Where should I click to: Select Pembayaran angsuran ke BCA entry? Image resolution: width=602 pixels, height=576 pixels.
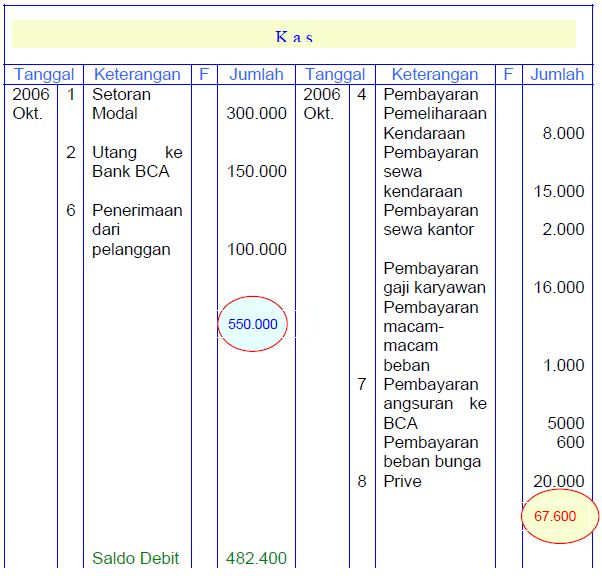click(x=435, y=404)
